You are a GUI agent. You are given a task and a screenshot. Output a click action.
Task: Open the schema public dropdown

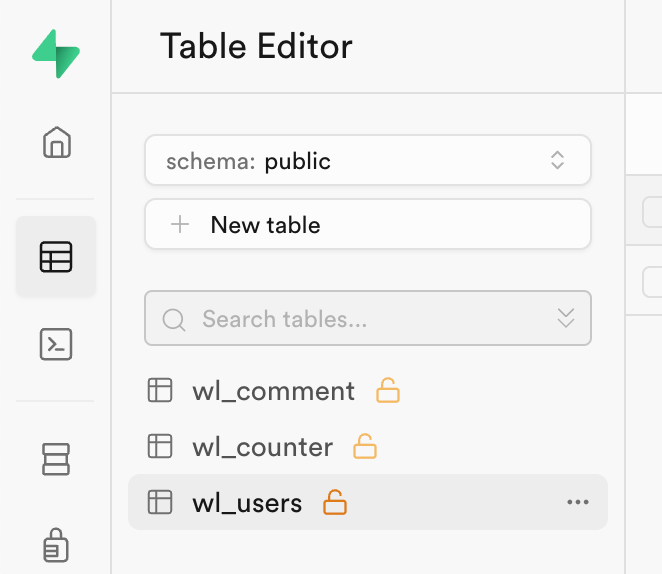[368, 161]
